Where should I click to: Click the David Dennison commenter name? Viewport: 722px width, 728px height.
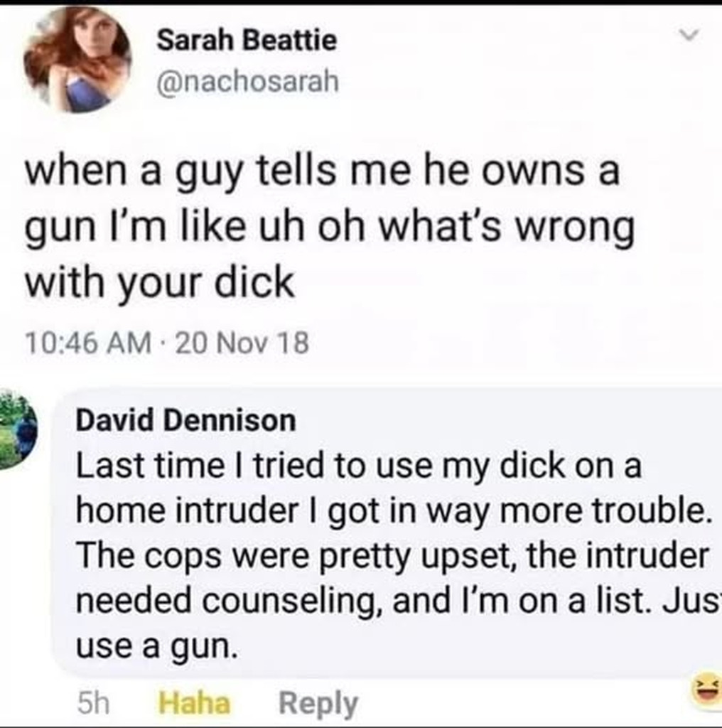(185, 420)
